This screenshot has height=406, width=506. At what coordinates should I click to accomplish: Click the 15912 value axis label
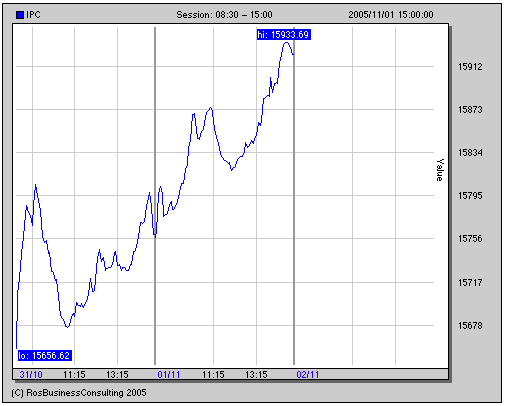tap(470, 67)
